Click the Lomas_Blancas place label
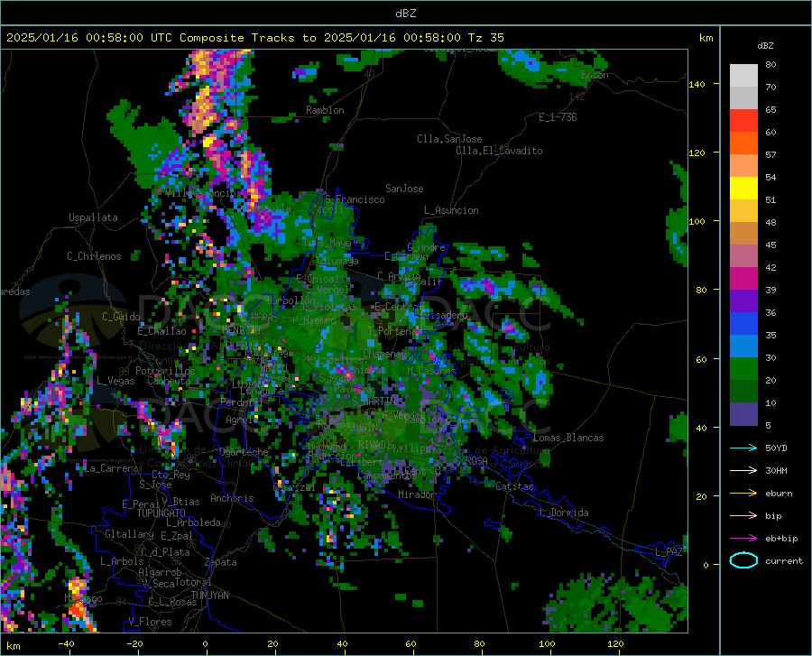Viewport: 812px width, 656px height. tap(568, 438)
